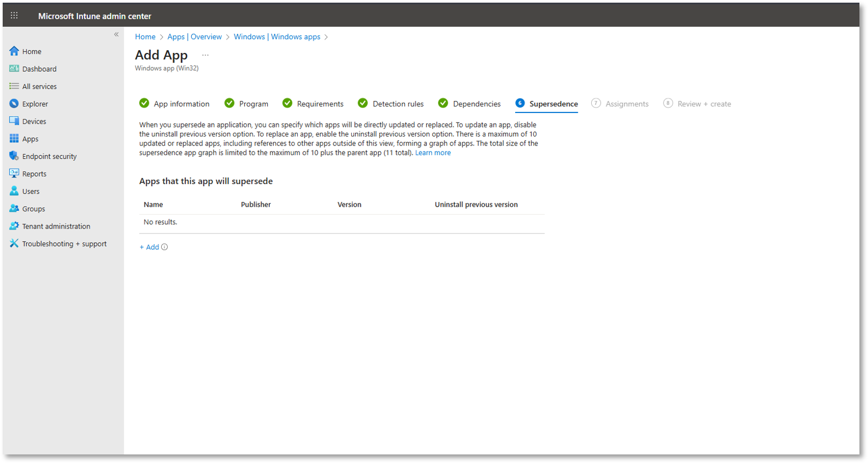Click Requirements step green checkmark icon
This screenshot has height=463, width=868.
tap(287, 103)
